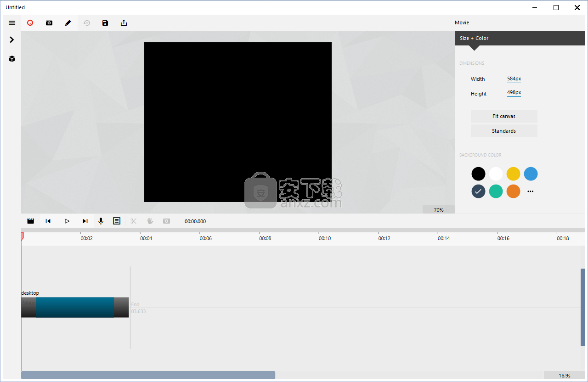This screenshot has width=588, height=382.
Task: Select the dark navy checked color swatch
Action: click(x=478, y=191)
